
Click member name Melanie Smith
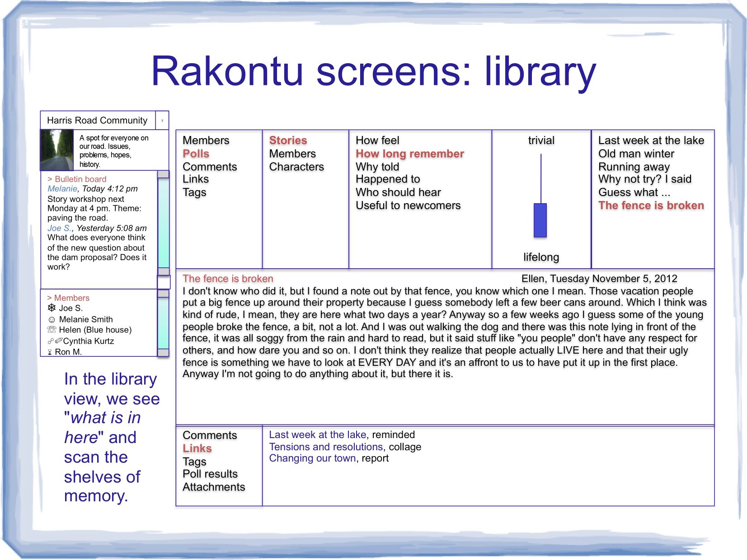point(86,319)
